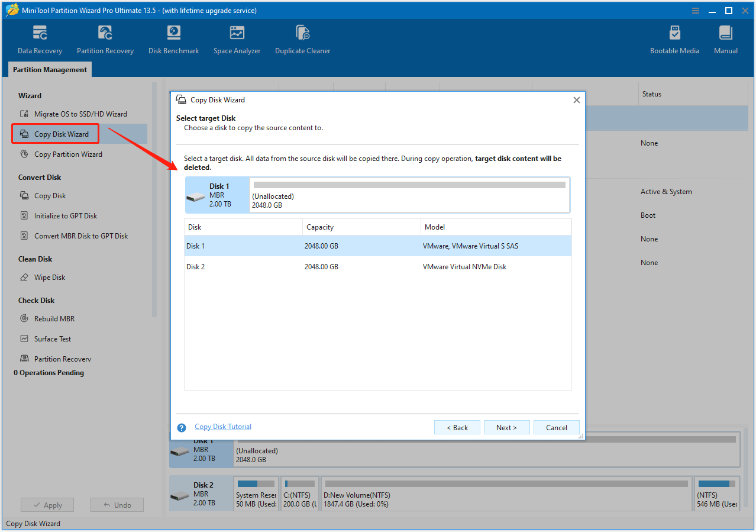Click Next in the Copy Disk Wizard
The height and width of the screenshot is (532, 756).
(x=506, y=427)
